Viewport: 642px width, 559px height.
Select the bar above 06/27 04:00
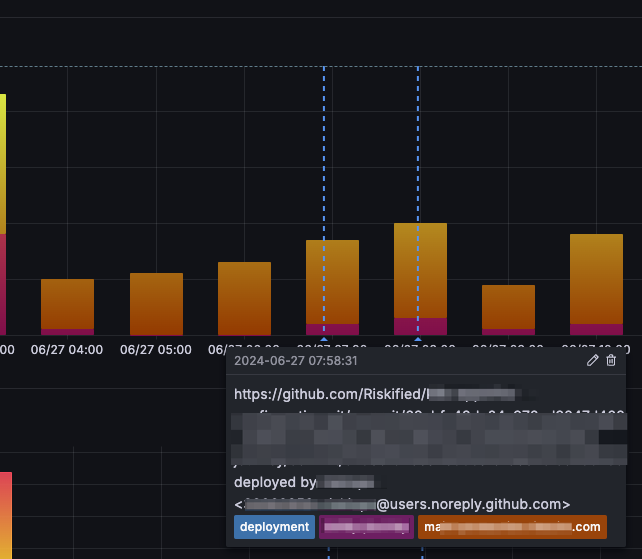click(x=68, y=307)
